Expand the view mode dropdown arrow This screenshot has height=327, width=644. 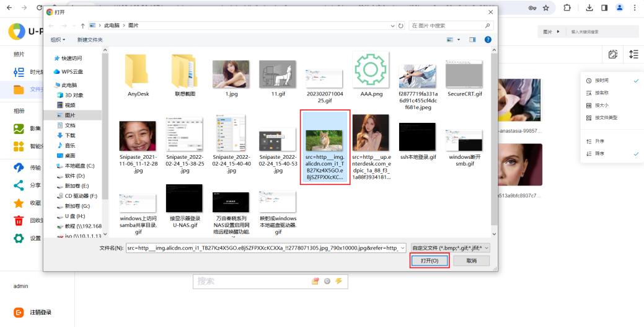coord(459,40)
